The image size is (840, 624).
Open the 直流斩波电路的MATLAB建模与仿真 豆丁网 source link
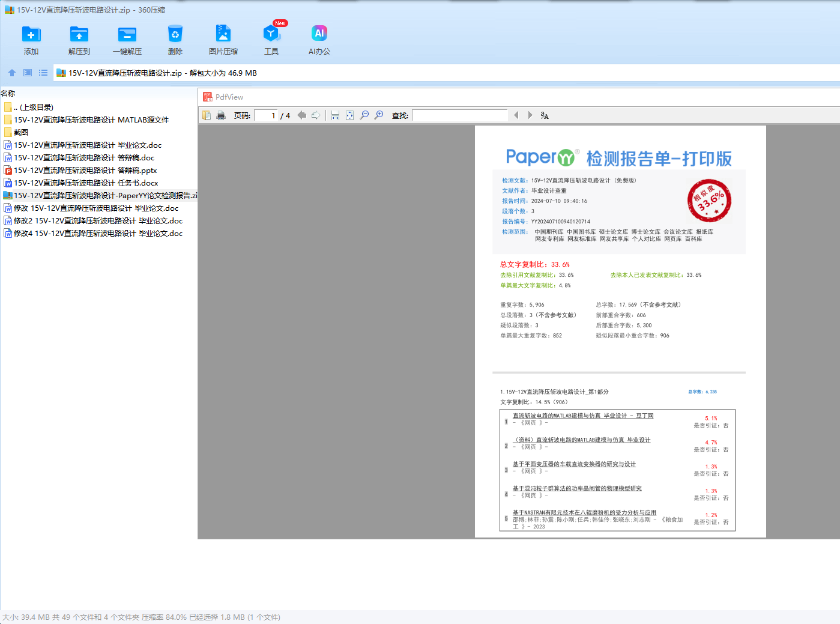coord(583,416)
